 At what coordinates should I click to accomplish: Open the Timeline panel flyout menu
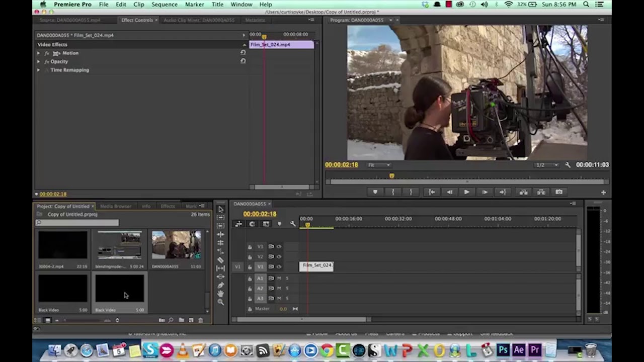pyautogui.click(x=573, y=204)
